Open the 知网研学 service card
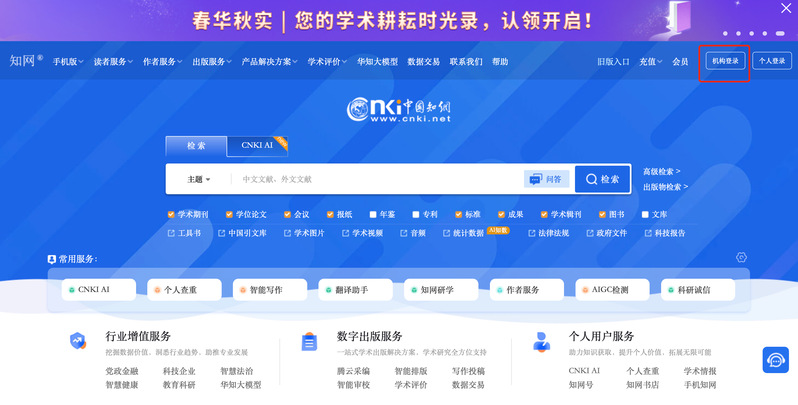The image size is (798, 405). [x=441, y=290]
